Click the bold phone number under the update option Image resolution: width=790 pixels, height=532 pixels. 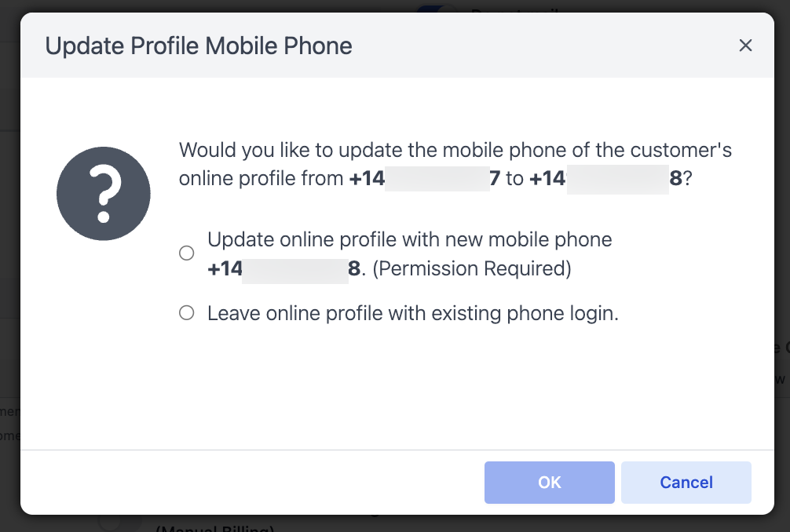(x=284, y=268)
